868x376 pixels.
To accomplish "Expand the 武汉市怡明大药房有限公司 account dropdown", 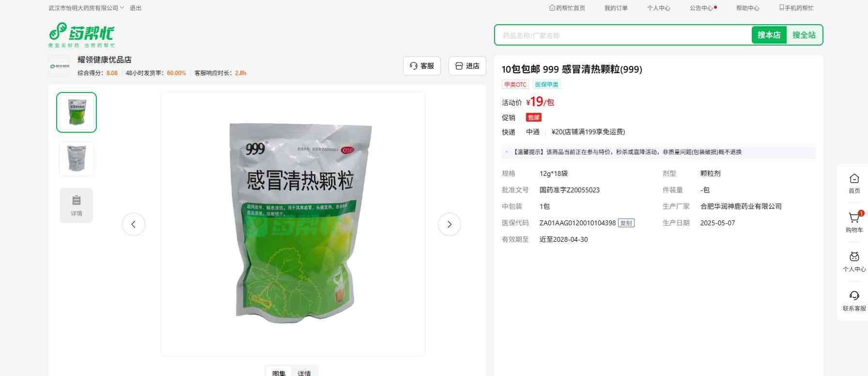I will point(86,8).
